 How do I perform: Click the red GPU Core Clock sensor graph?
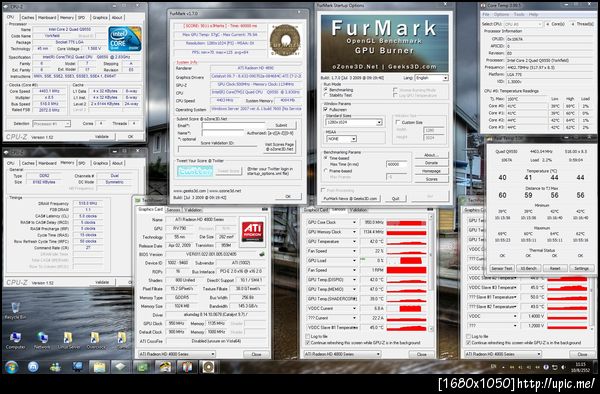tap(406, 223)
